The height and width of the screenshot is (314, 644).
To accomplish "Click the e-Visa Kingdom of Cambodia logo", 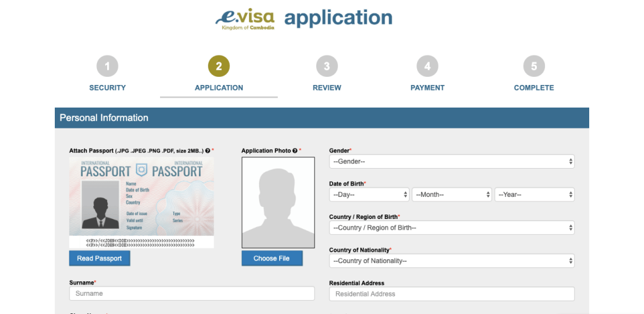I will (x=245, y=19).
